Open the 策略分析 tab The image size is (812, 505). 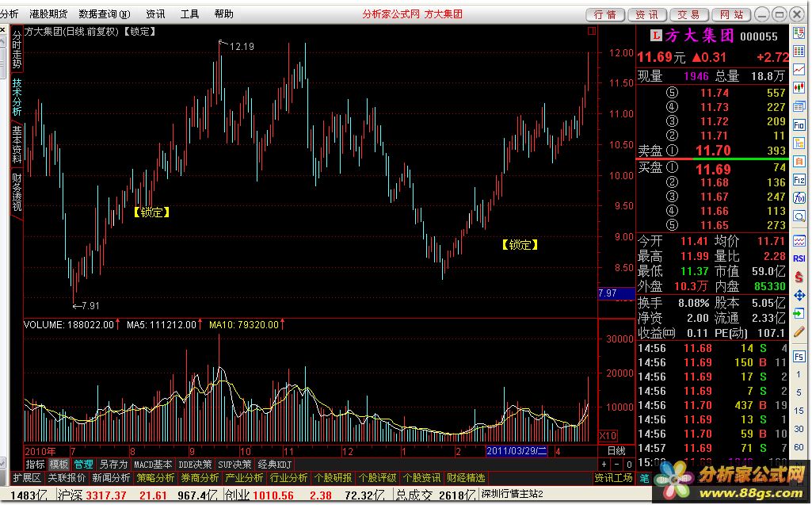[x=155, y=478]
